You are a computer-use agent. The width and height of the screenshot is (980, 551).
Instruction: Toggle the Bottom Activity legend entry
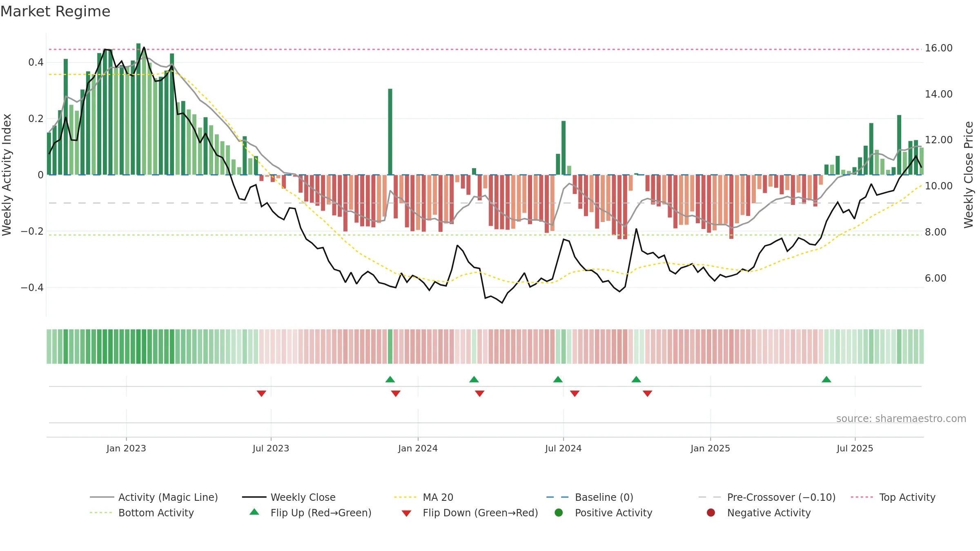point(142,513)
